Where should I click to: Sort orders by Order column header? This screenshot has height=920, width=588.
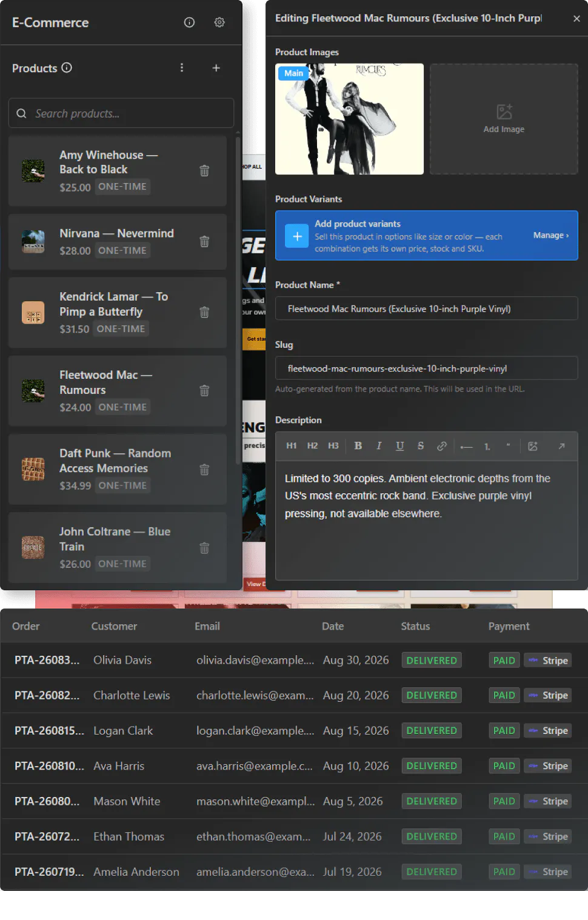(x=26, y=626)
